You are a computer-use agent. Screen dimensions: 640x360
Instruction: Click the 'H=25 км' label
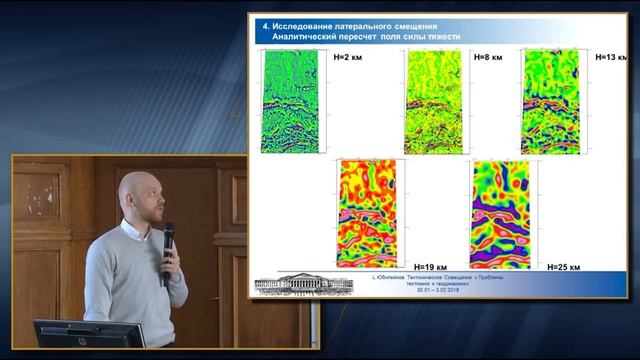[563, 267]
